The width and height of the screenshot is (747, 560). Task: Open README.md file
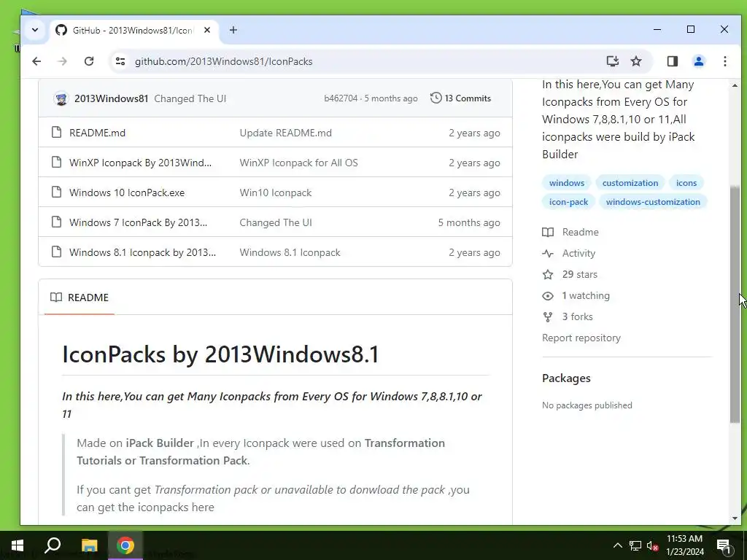[x=97, y=133]
